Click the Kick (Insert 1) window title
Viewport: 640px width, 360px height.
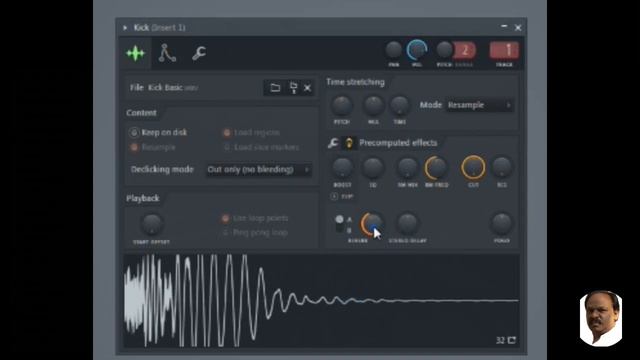point(160,28)
